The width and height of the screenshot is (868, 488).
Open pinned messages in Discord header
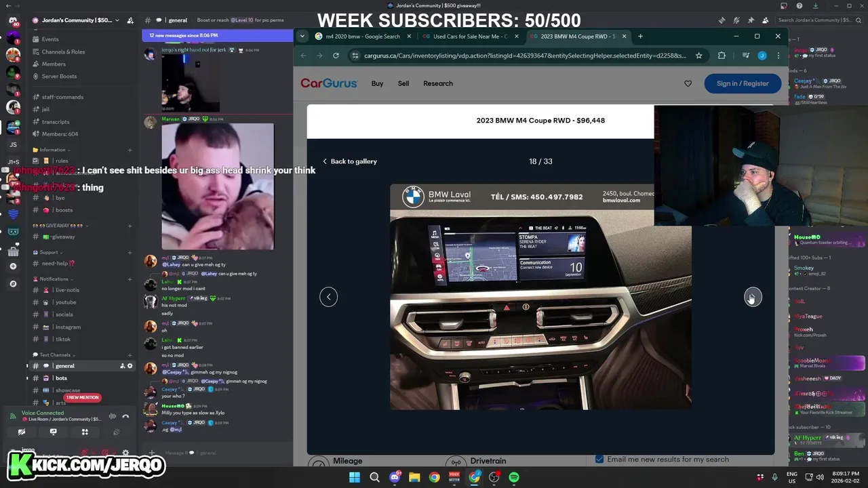(x=751, y=20)
